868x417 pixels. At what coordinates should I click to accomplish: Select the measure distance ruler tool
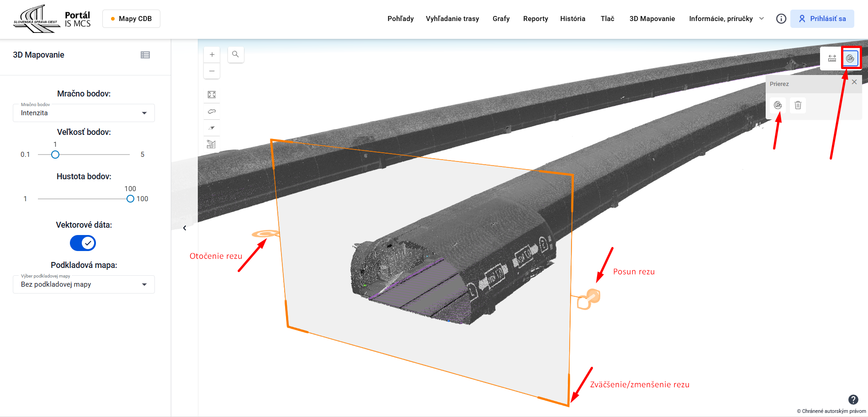(x=832, y=58)
